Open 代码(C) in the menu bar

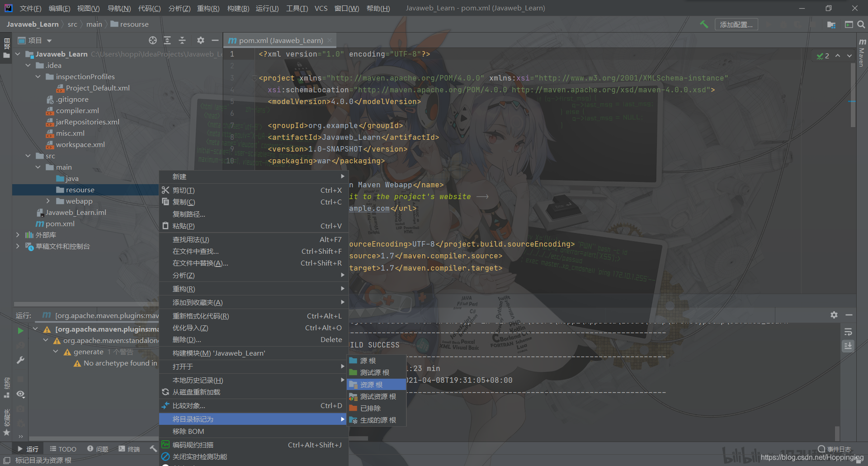pos(149,8)
